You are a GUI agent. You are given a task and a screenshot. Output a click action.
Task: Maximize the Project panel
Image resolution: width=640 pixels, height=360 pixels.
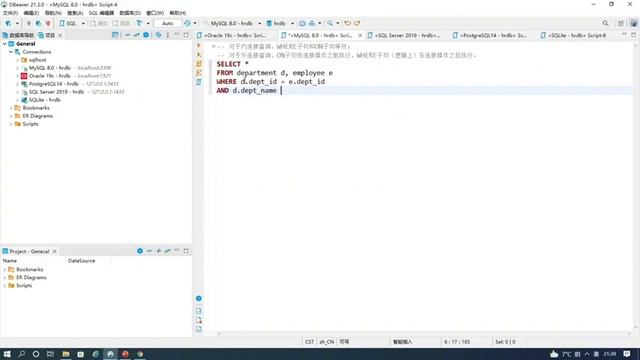(x=186, y=251)
